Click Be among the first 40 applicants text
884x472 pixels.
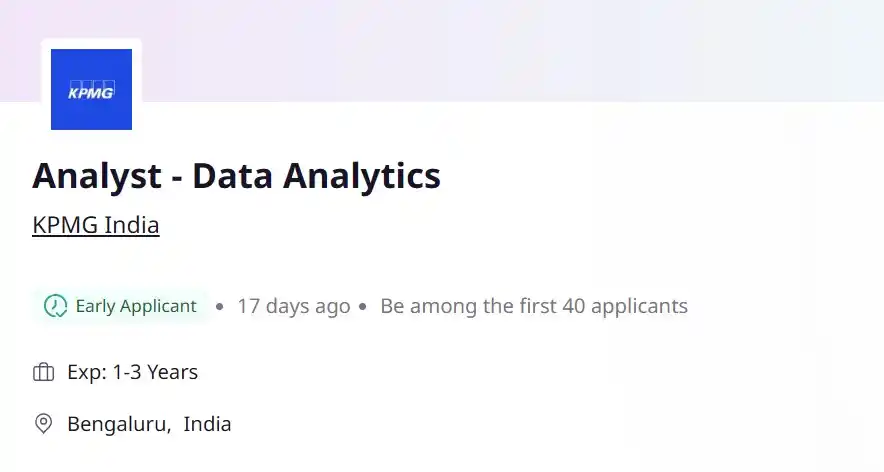(x=534, y=306)
